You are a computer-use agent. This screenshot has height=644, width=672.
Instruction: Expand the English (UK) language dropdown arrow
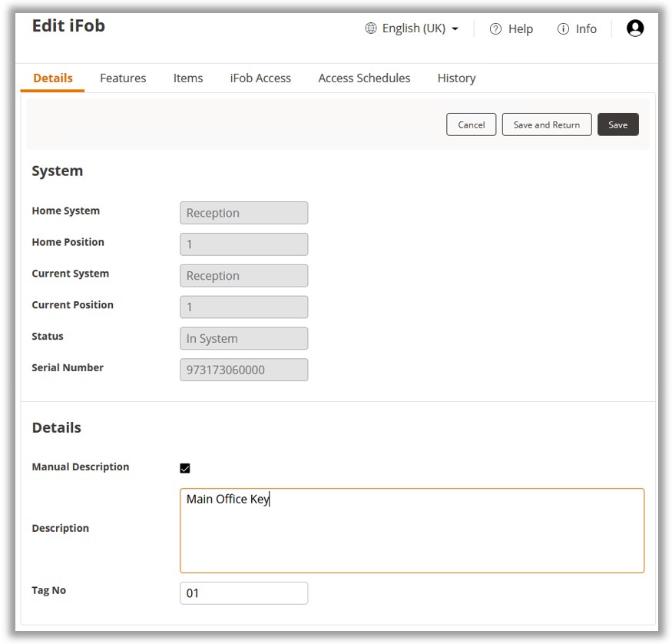pos(455,29)
